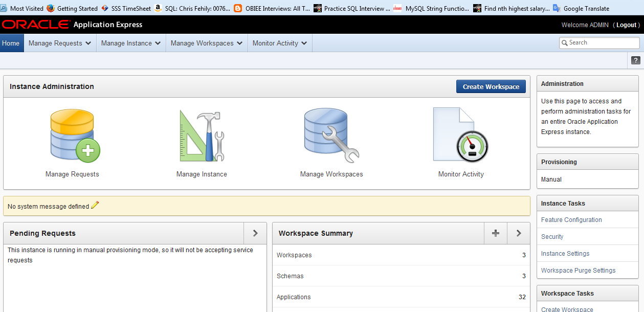644x312 pixels.
Task: Open MySQL String Functions bookmark
Action: [432, 8]
